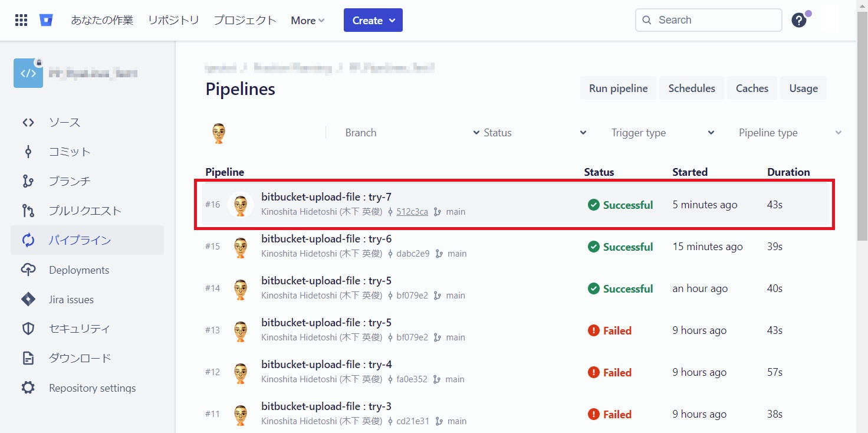Viewport: 868px width, 433px height.
Task: Open the Atlassian app switcher grid icon
Action: 21,19
